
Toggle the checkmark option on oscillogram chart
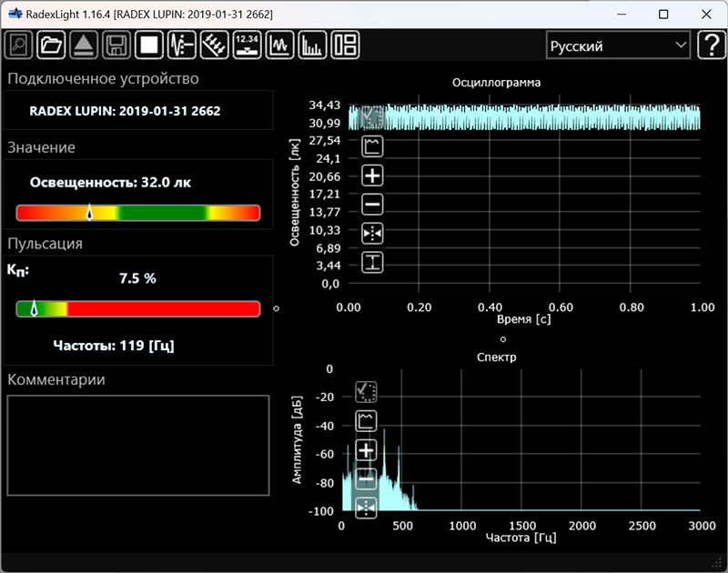(372, 116)
